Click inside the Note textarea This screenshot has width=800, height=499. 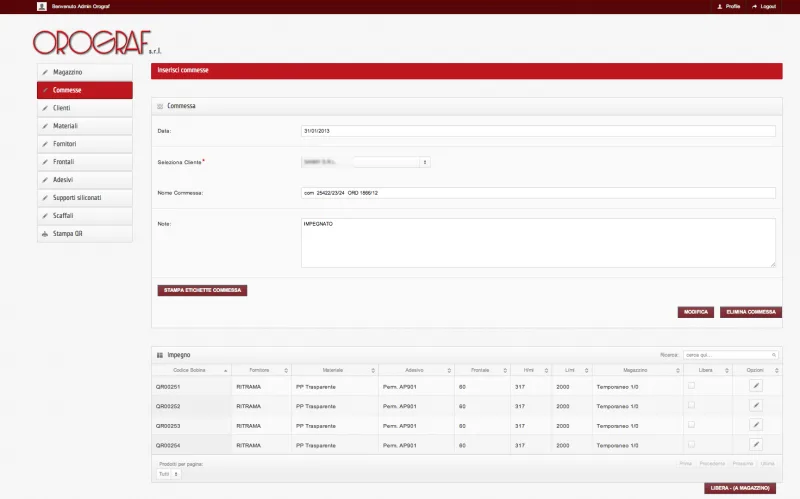point(538,243)
